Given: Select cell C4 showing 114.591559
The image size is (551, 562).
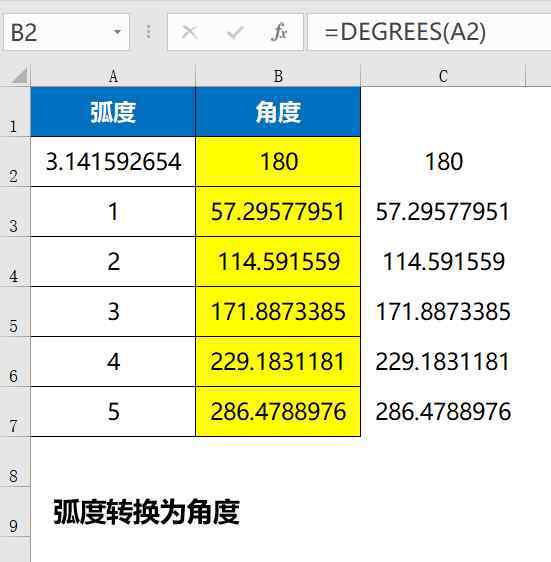Looking at the screenshot, I should pos(443,261).
